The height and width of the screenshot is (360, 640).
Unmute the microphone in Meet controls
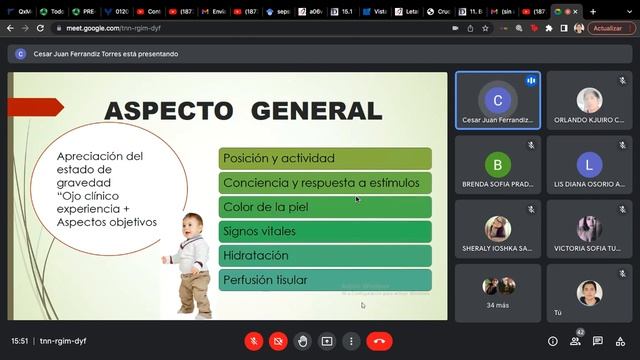[x=253, y=341]
